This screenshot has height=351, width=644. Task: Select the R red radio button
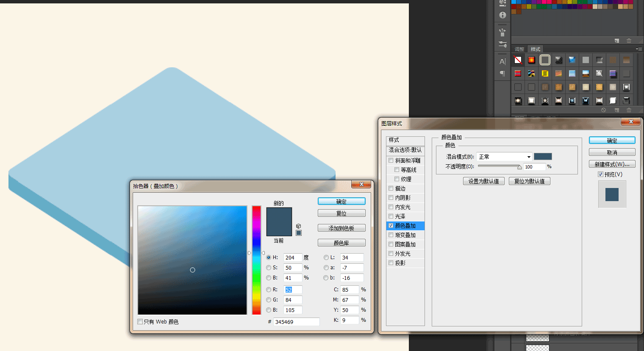pyautogui.click(x=269, y=290)
